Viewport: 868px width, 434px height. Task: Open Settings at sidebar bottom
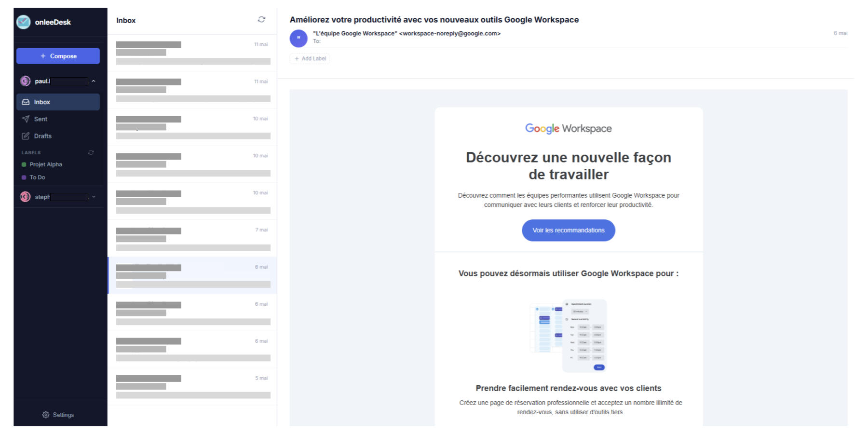click(58, 415)
